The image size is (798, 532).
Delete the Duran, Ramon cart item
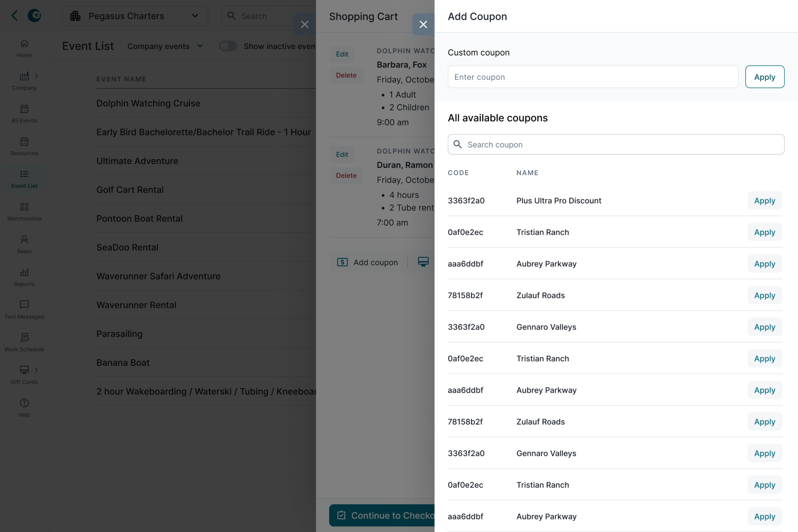346,175
